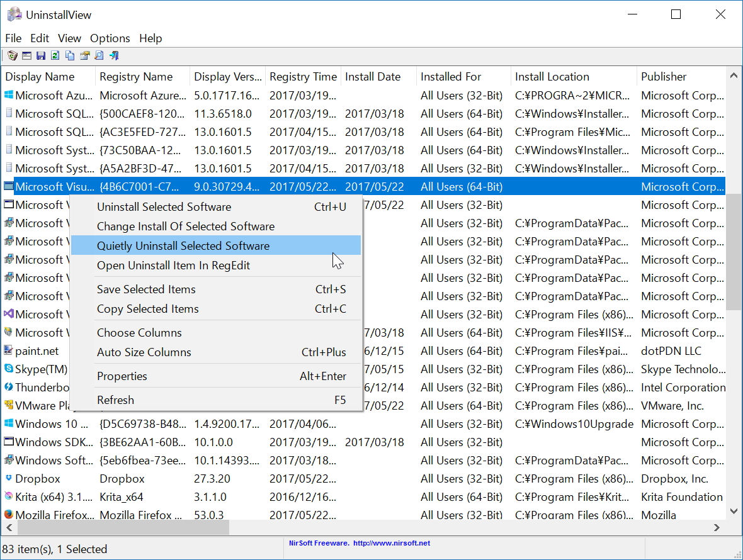Choose Uninstall Selected Software from context menu
The image size is (743, 560).
tap(216, 207)
